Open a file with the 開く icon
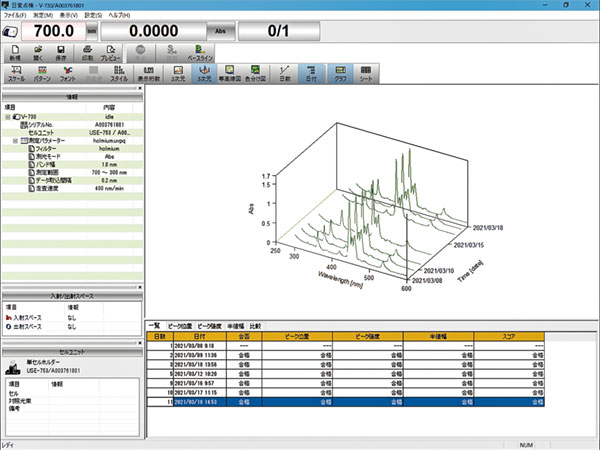 pyautogui.click(x=38, y=53)
